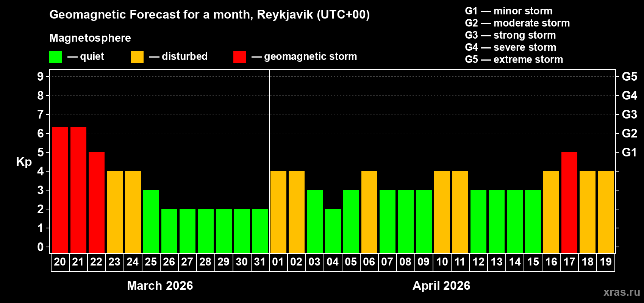Select the orange bar for April 06

[369, 212]
